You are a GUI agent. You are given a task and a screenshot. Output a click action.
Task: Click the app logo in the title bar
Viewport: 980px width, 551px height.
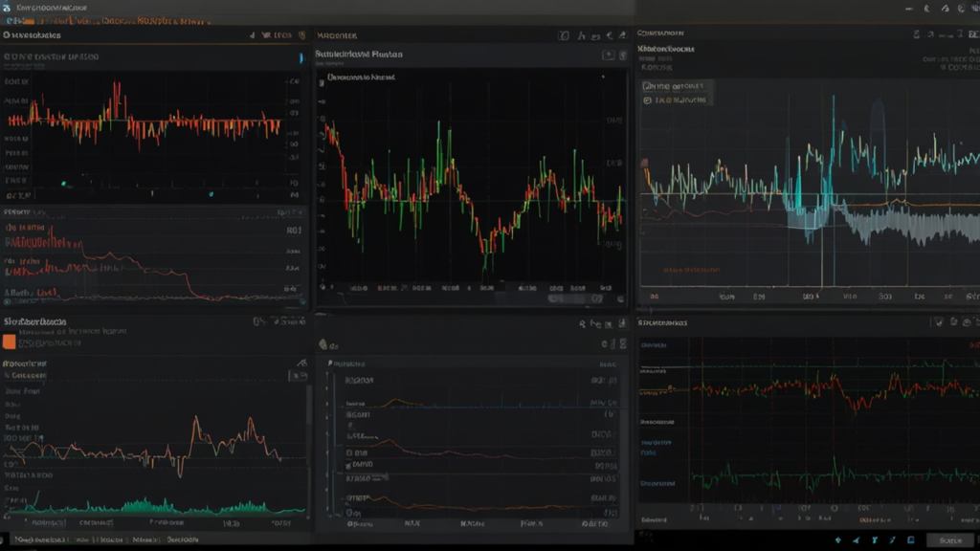point(7,8)
